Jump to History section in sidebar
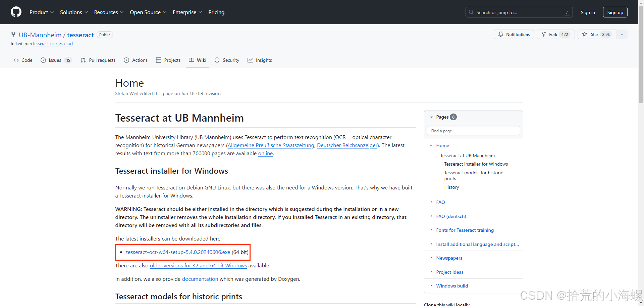This screenshot has width=644, height=306. pos(451,187)
